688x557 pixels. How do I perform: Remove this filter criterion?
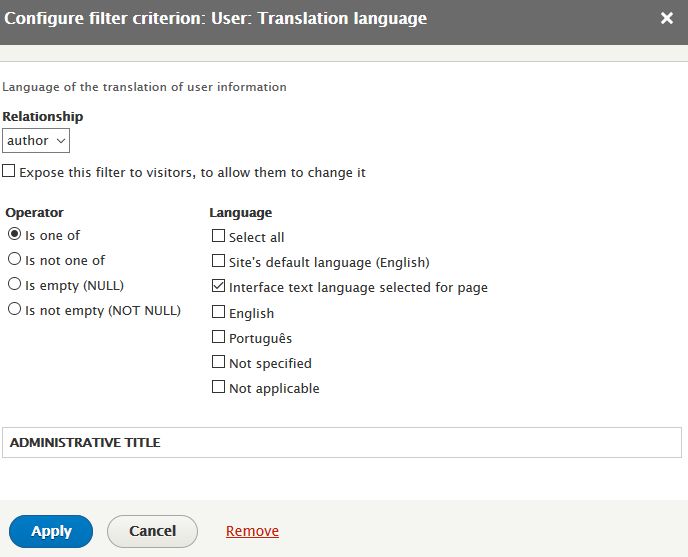click(x=252, y=531)
